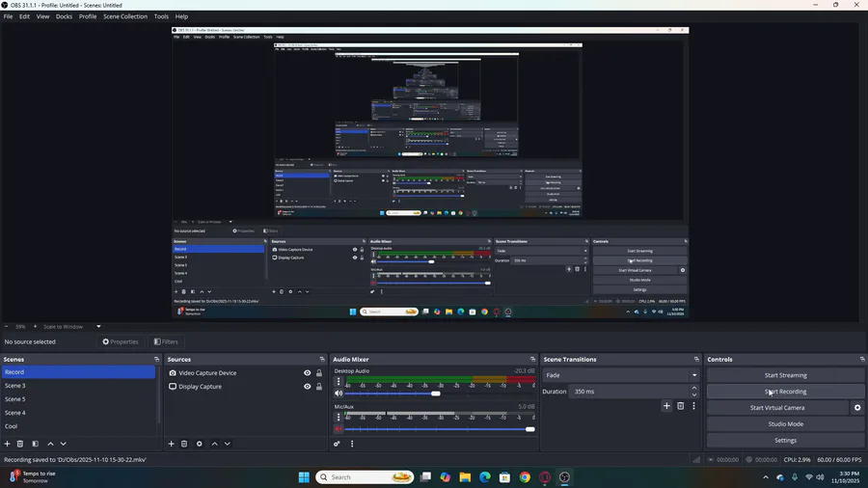Remove selected source with trash icon
The height and width of the screenshot is (488, 868).
pyautogui.click(x=184, y=444)
